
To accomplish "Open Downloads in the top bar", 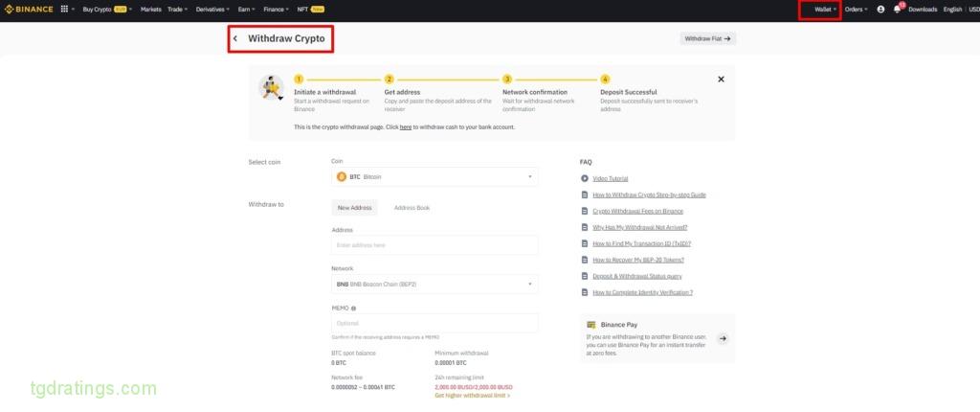I will coord(923,10).
